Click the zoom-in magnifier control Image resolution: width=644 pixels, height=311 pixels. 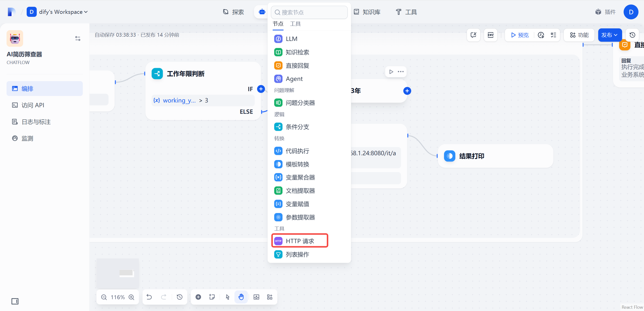(131, 297)
